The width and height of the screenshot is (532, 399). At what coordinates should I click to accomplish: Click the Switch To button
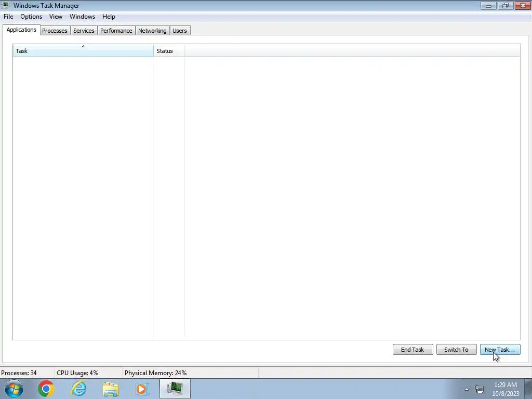click(x=456, y=350)
